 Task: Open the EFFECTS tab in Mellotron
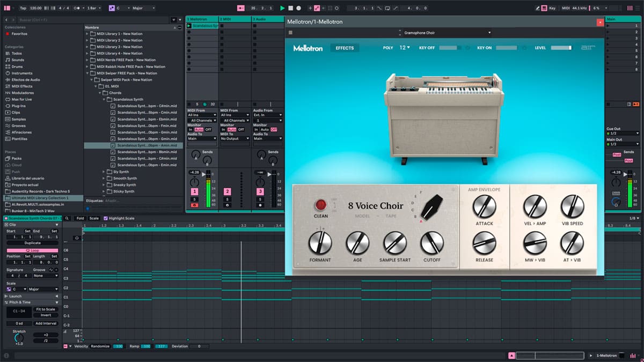click(x=345, y=48)
